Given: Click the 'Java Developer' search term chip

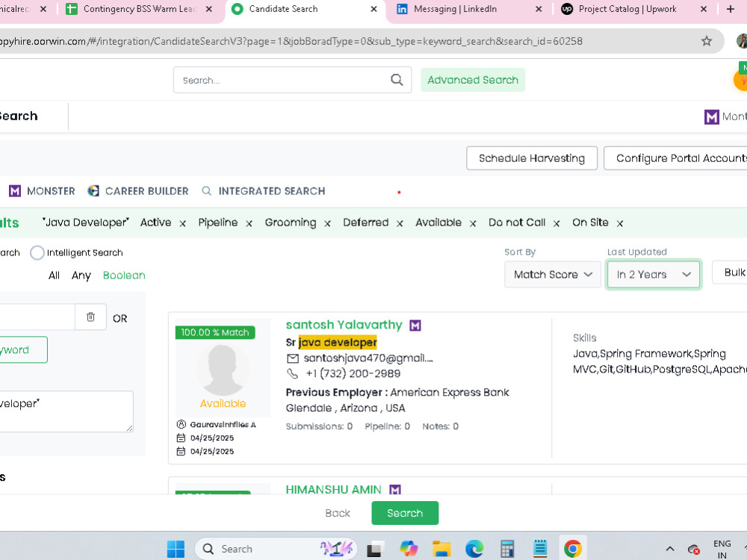Looking at the screenshot, I should pyautogui.click(x=86, y=223).
